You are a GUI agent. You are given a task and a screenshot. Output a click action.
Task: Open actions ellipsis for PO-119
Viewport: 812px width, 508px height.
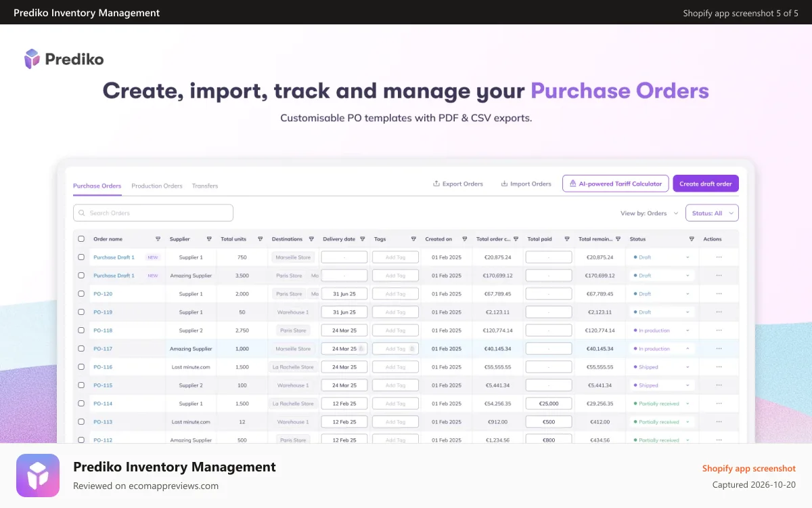tap(719, 312)
